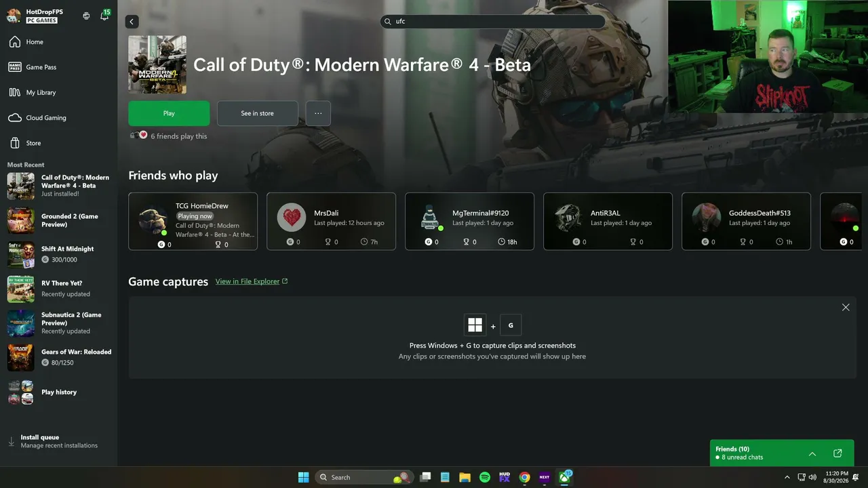Open TCG HomieDrew's friend card
Viewport: 868px width, 488px height.
pos(193,221)
